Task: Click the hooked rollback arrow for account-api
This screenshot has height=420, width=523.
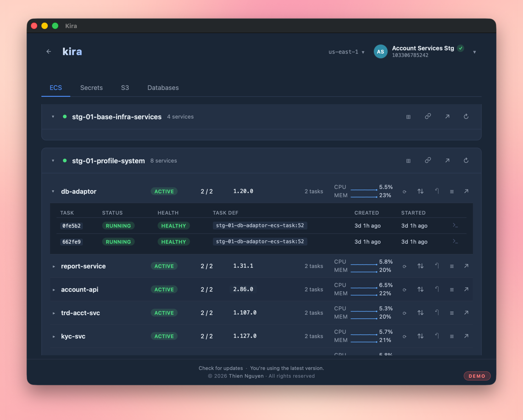Action: (437, 289)
